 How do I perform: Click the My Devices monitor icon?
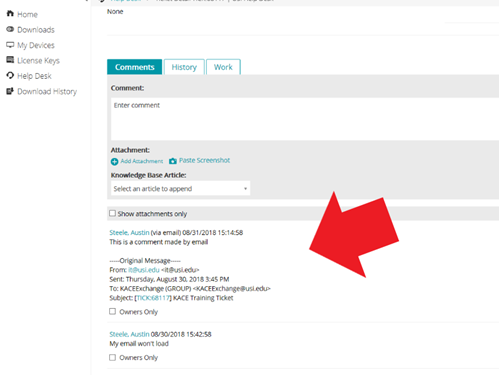pos(10,45)
